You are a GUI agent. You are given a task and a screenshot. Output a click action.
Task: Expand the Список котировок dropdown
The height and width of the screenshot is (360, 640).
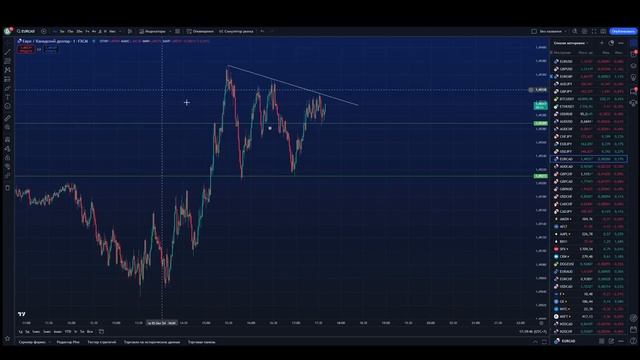[571, 43]
